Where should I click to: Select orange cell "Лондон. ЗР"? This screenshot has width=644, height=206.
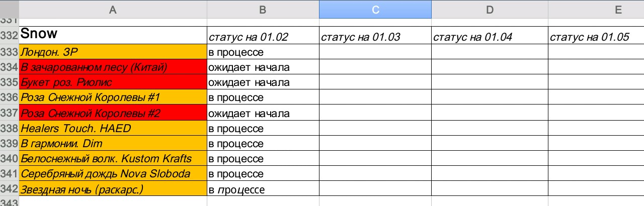click(113, 52)
